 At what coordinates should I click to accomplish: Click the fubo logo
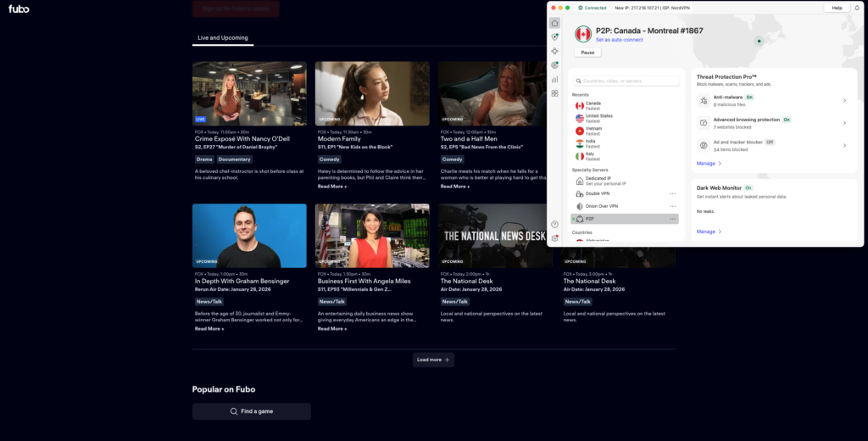click(x=19, y=8)
